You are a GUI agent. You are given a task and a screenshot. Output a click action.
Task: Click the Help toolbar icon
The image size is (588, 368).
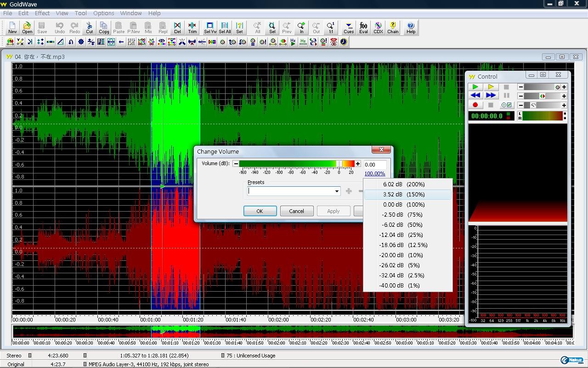point(411,28)
